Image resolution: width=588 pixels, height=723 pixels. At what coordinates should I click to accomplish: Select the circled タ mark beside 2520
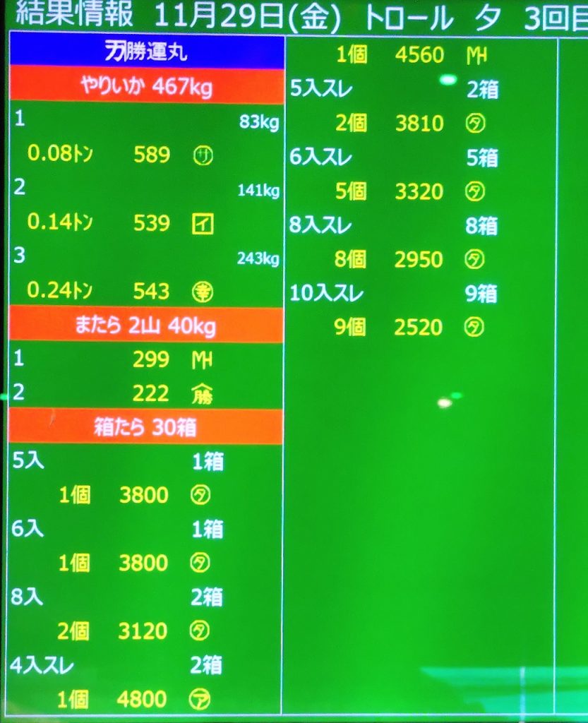pos(474,327)
